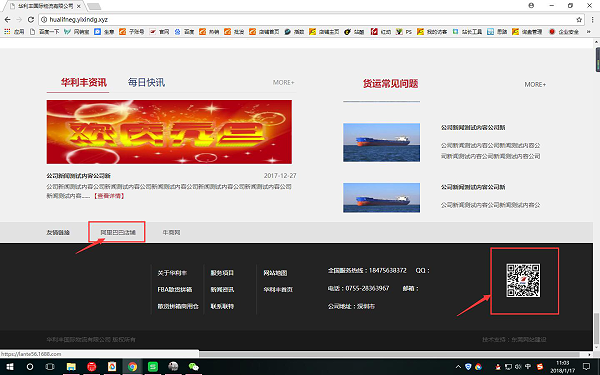The height and width of the screenshot is (375, 600).
Task: Open File Explorer from taskbar
Action: (x=71, y=367)
